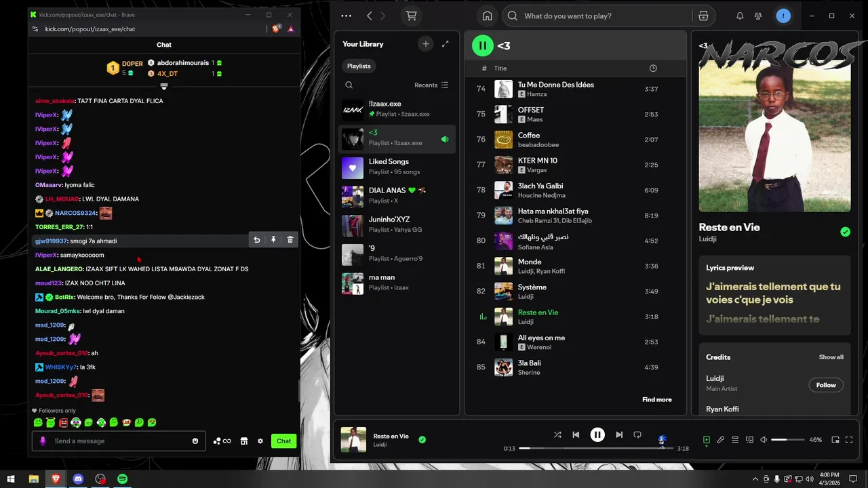Show hidden tray icons chevron
This screenshot has width=868, height=488.
click(755, 479)
